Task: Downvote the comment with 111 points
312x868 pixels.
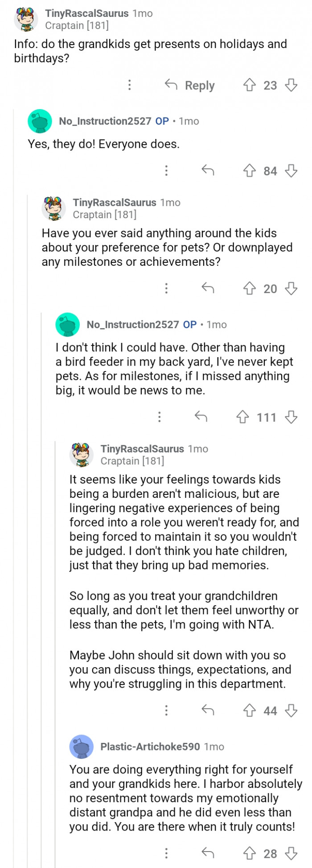Action: pos(291,417)
